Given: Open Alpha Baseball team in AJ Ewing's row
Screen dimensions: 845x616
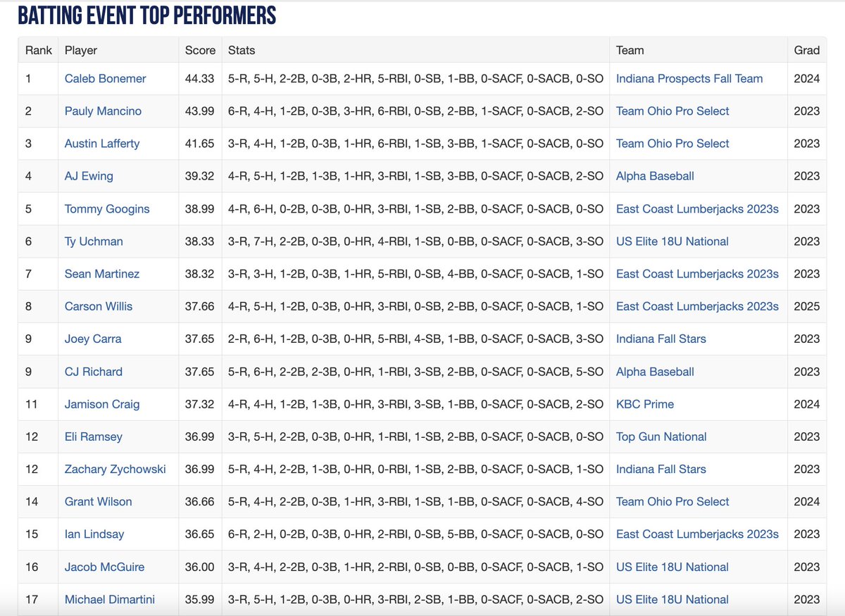Looking at the screenshot, I should [x=655, y=176].
